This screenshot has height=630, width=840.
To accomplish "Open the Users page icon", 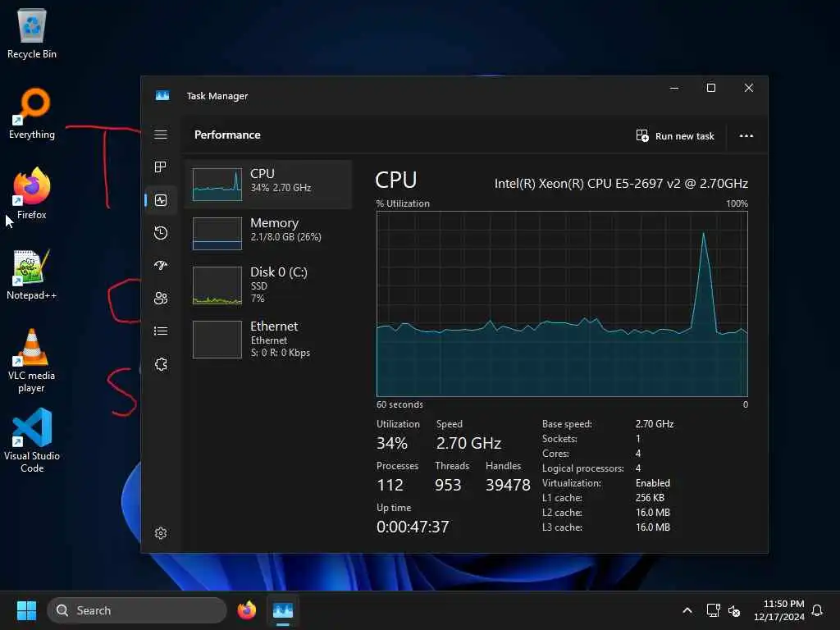I will click(x=161, y=299).
